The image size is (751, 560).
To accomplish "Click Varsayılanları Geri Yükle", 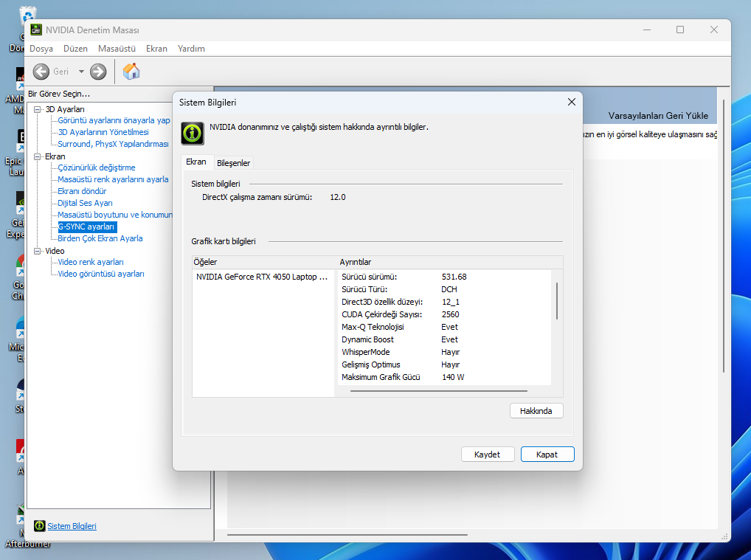I will [658, 115].
